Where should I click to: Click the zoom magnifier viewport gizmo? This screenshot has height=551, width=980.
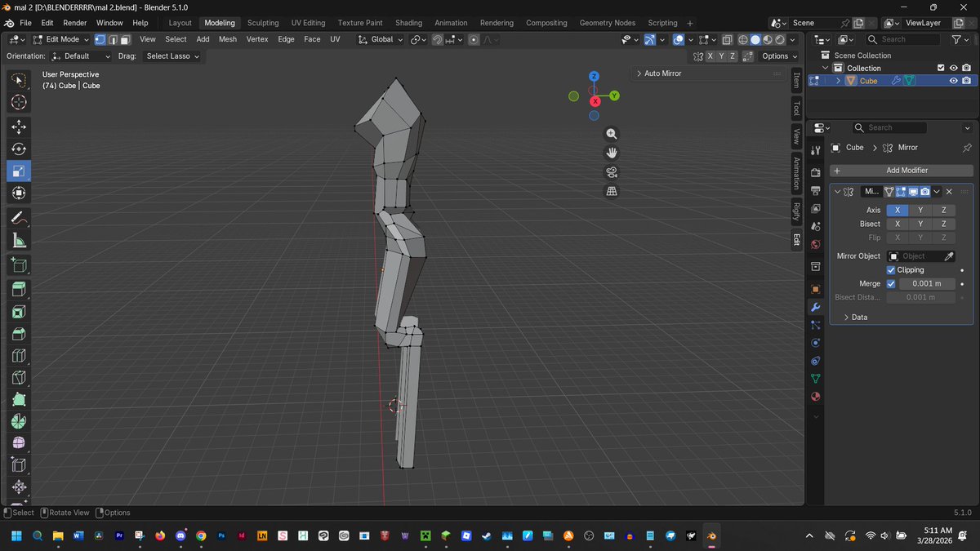[611, 134]
